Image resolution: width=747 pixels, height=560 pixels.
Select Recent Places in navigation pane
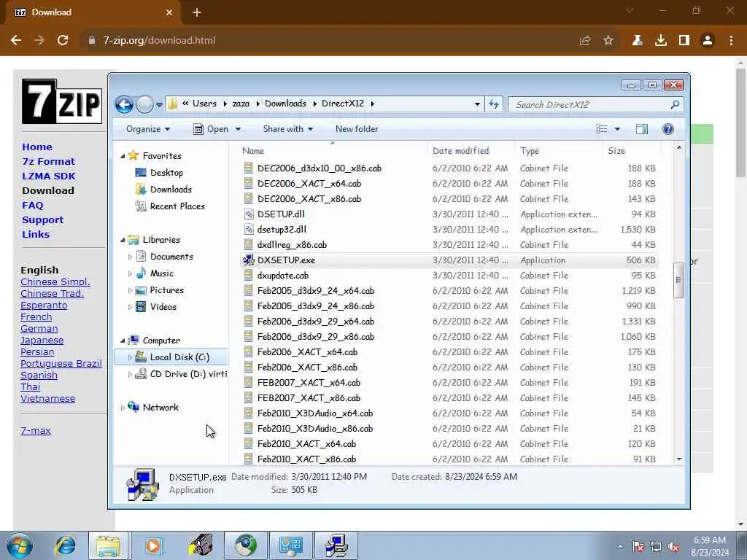tap(169, 206)
